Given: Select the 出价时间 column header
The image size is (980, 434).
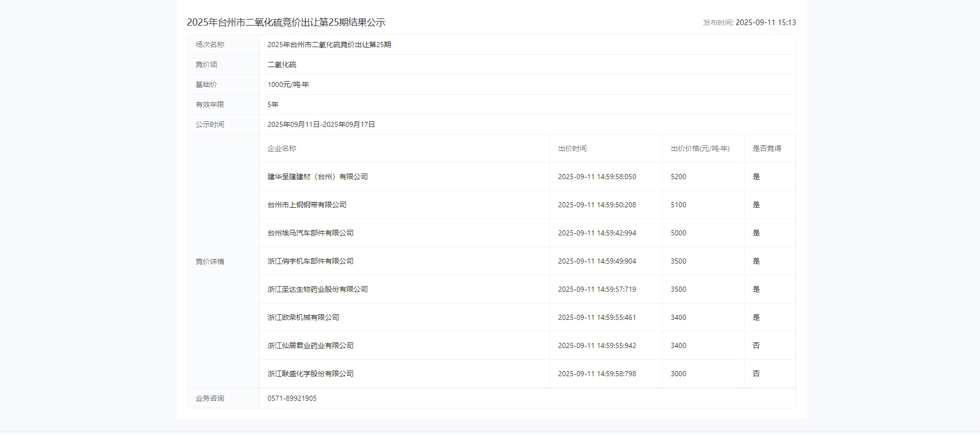Looking at the screenshot, I should coord(572,148).
